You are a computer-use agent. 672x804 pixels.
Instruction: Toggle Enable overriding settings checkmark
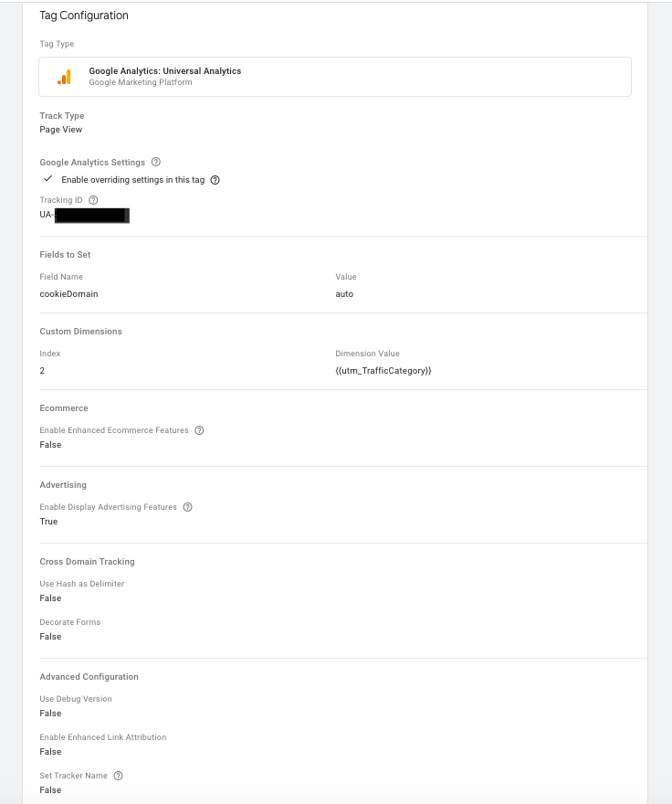tap(48, 179)
